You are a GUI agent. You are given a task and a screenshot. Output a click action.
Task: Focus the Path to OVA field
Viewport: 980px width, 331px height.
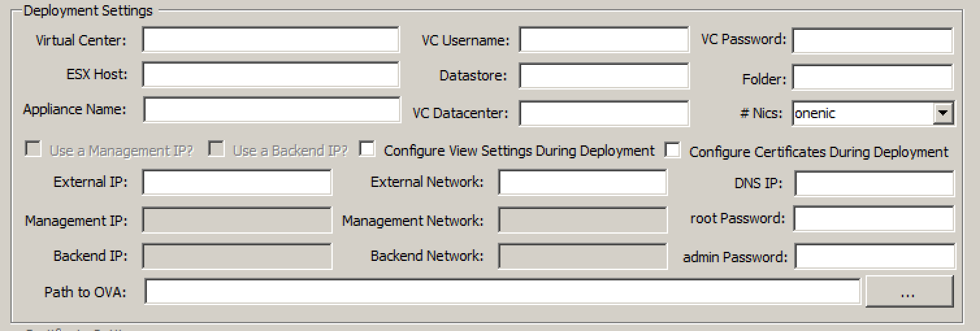[502, 292]
